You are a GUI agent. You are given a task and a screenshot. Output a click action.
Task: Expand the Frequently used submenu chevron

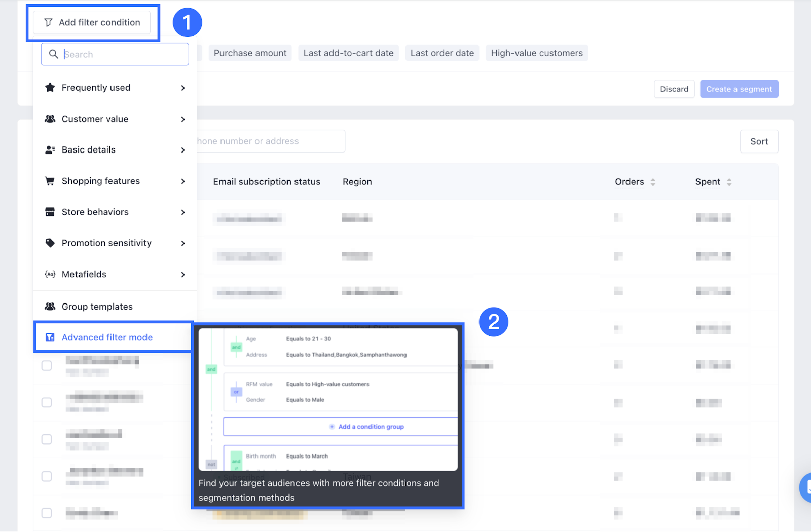[183, 88]
